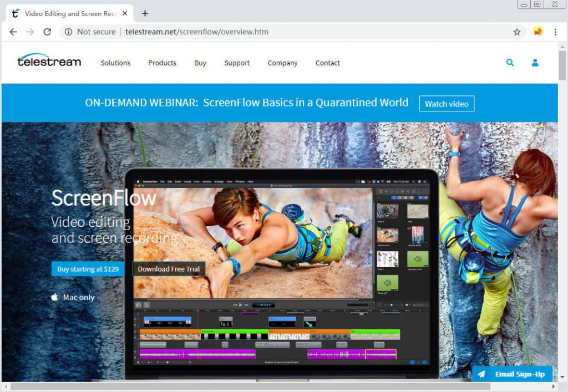568x392 pixels.
Task: Open the site search magnifier
Action: pyautogui.click(x=510, y=63)
